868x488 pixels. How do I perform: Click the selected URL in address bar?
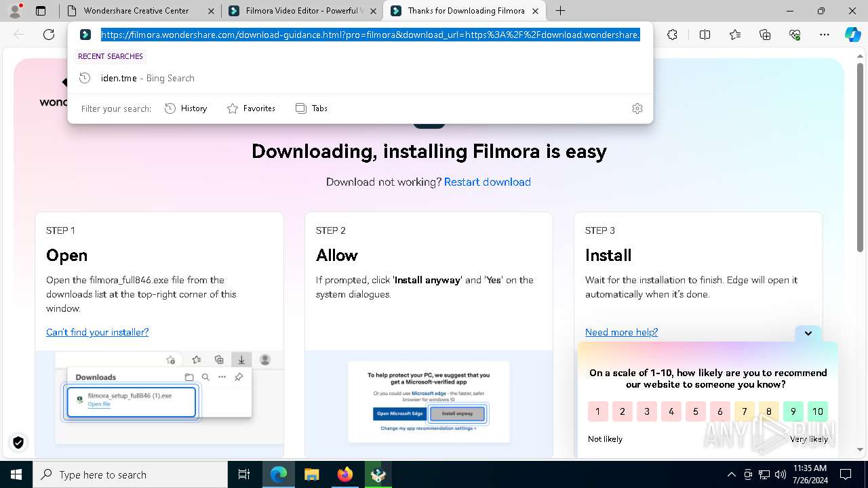pyautogui.click(x=370, y=35)
